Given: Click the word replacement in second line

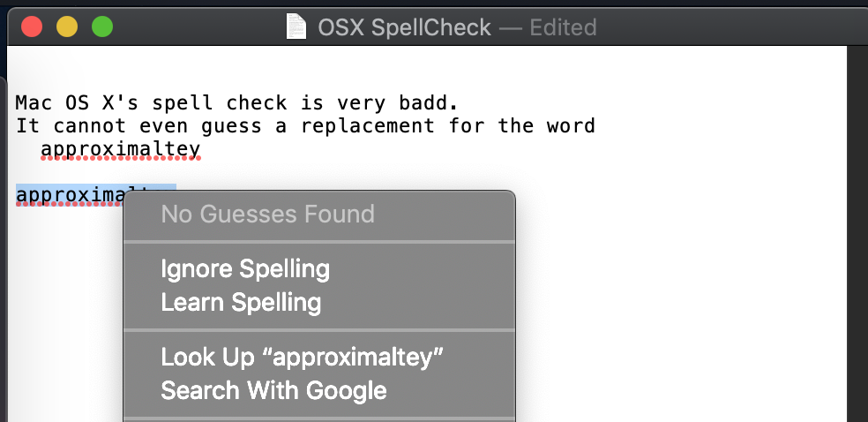Looking at the screenshot, I should pos(368,127).
